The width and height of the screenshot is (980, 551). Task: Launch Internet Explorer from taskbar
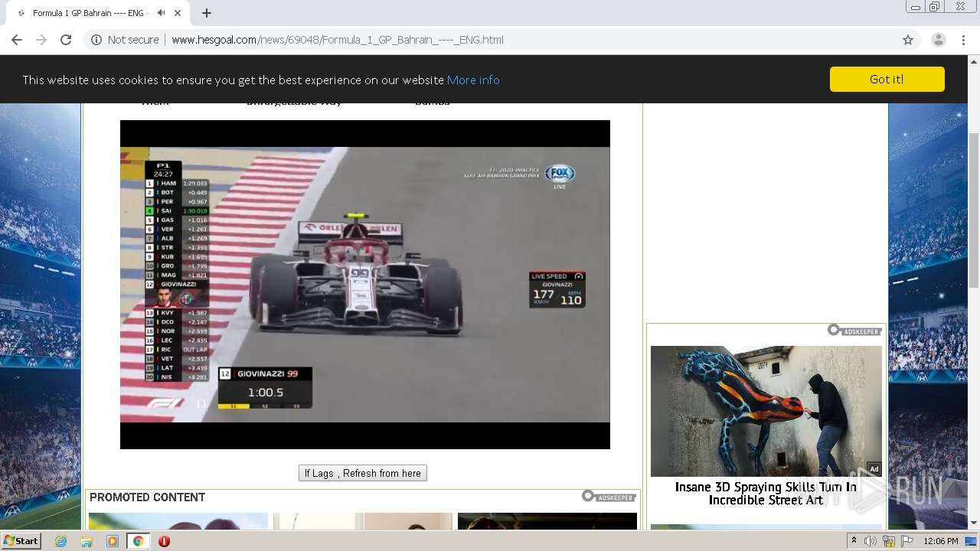(x=60, y=541)
